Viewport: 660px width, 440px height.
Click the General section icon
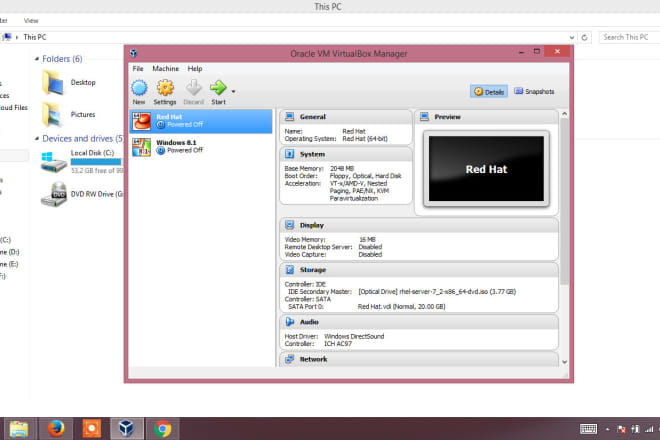[x=290, y=117]
